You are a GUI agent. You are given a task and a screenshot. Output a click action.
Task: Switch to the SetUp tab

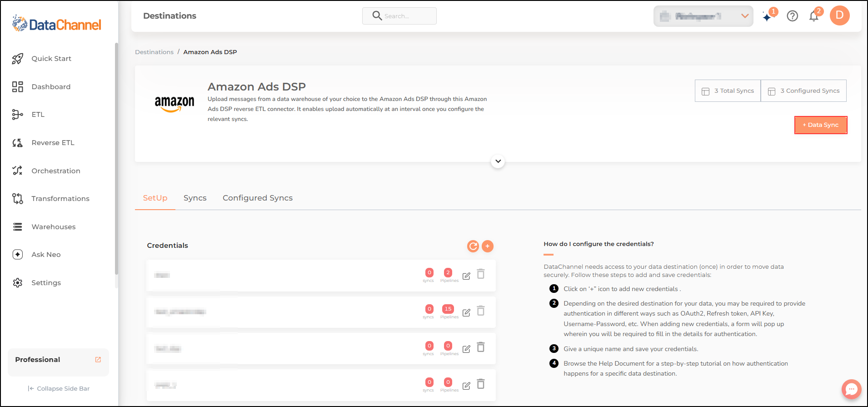point(155,198)
